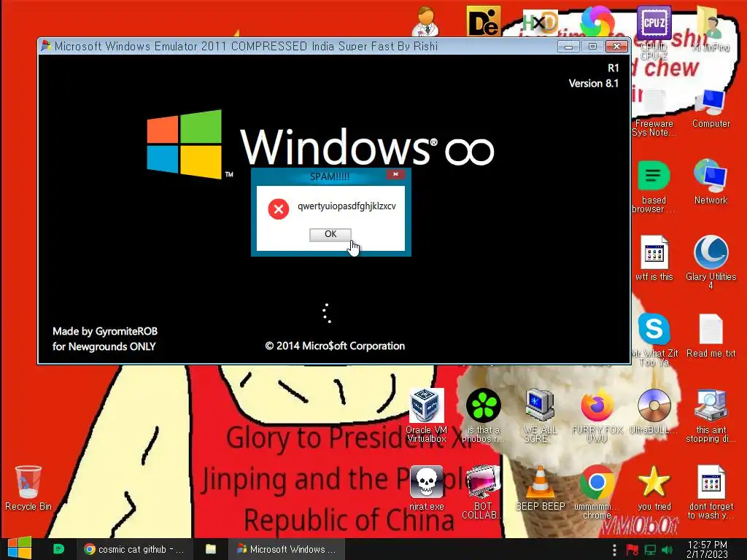Select the UltraBULL disc icon

[654, 412]
